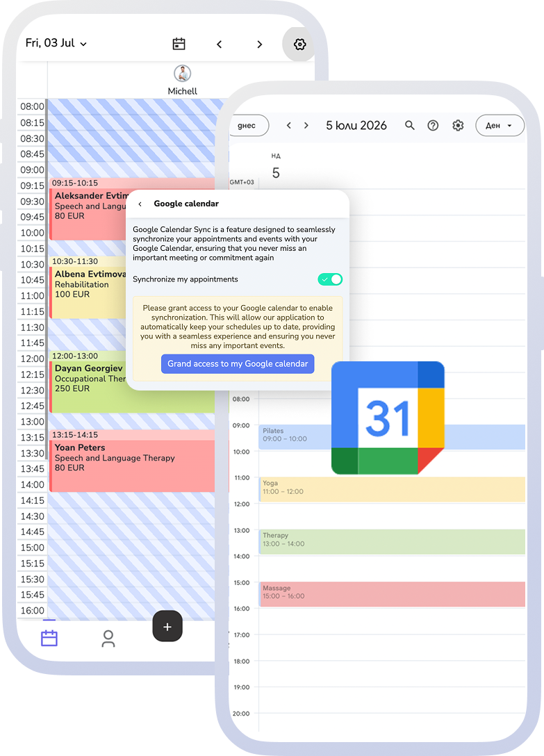The height and width of the screenshot is (756, 544).
Task: Open the Yoan Peters 13:15-14:15 appointment
Action: [x=132, y=461]
